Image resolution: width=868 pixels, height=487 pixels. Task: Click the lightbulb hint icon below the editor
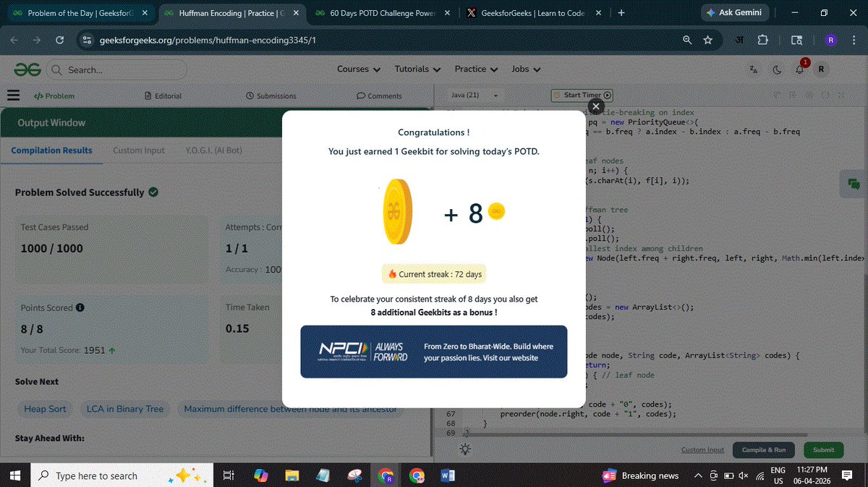click(464, 449)
